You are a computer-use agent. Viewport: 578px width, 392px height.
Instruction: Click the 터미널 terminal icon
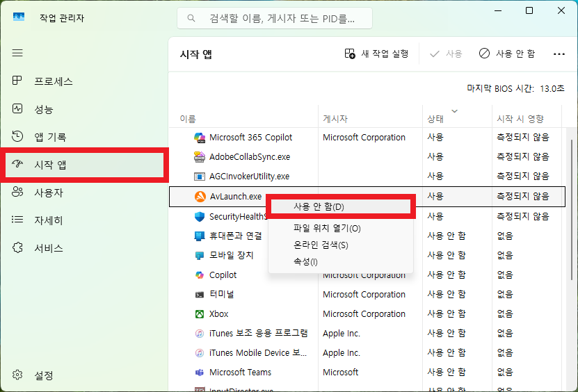(x=200, y=295)
